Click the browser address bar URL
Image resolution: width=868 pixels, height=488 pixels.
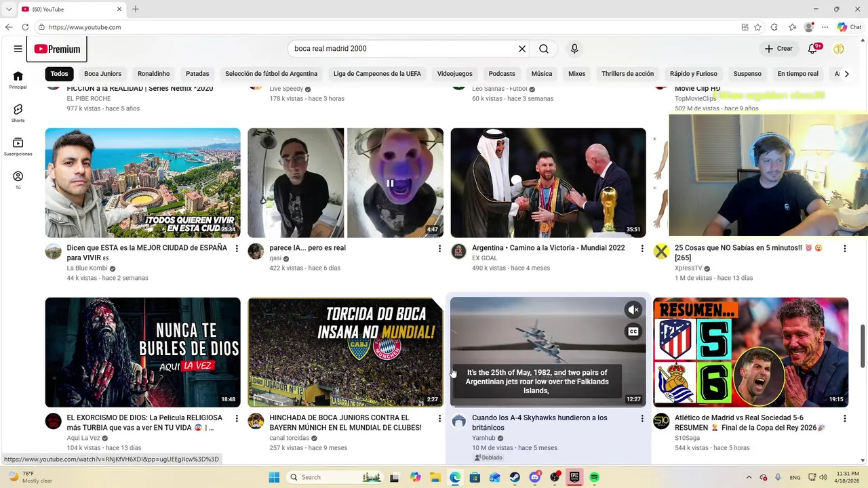point(85,27)
